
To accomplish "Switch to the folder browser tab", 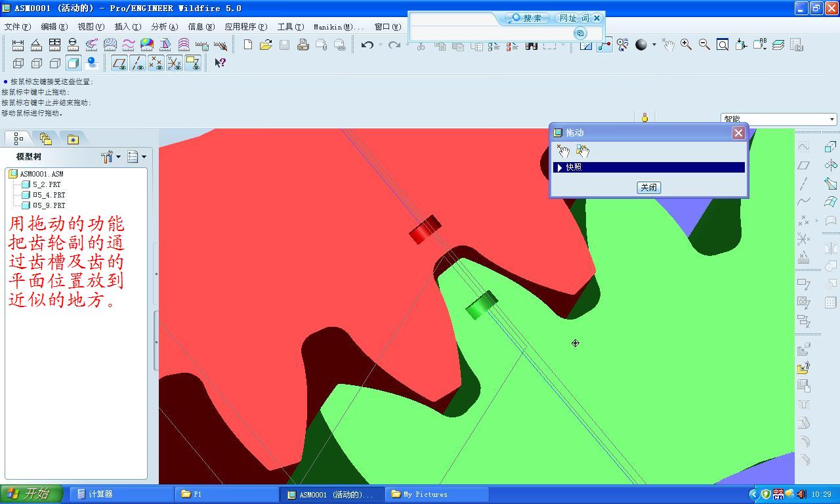I will [x=45, y=138].
